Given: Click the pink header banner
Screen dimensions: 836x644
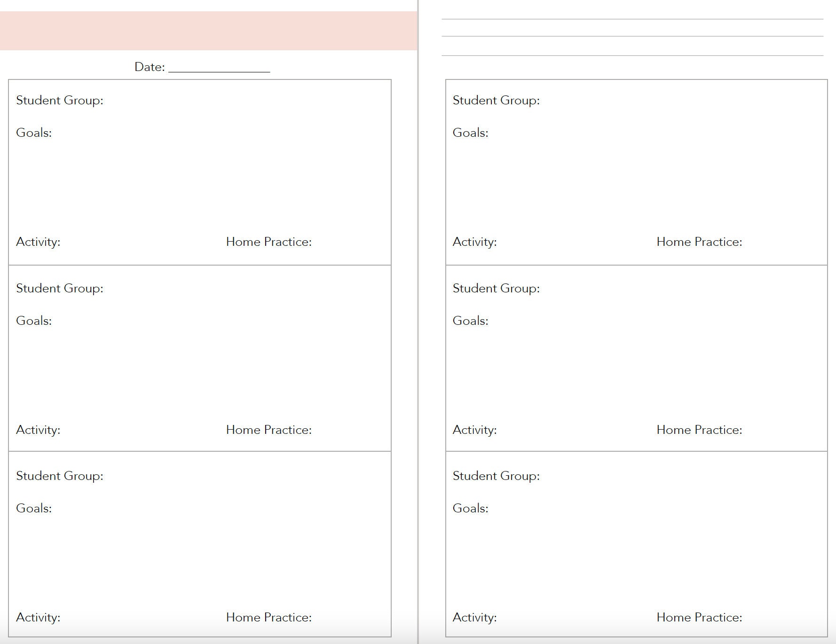Looking at the screenshot, I should tap(208, 31).
